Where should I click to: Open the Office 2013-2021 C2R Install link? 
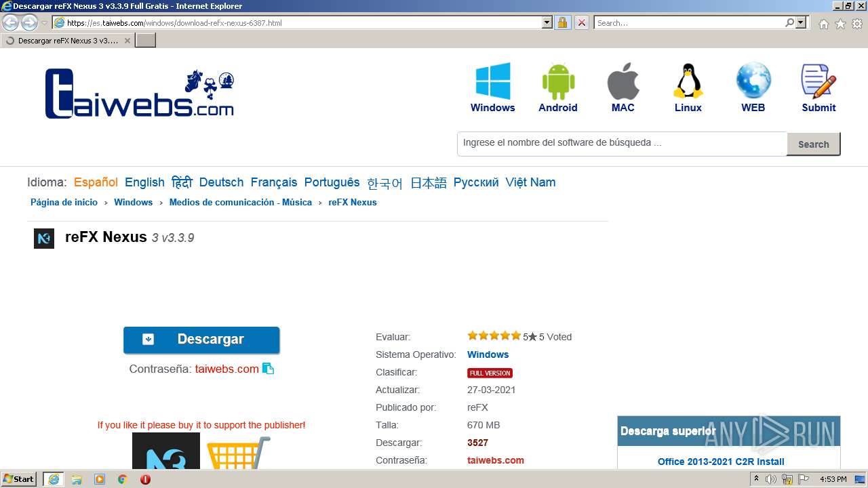(x=721, y=462)
